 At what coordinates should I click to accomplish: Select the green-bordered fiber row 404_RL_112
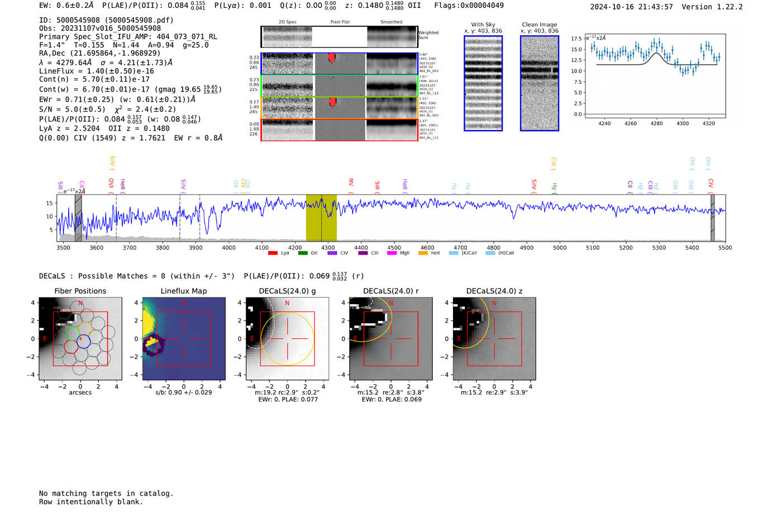pyautogui.click(x=339, y=86)
